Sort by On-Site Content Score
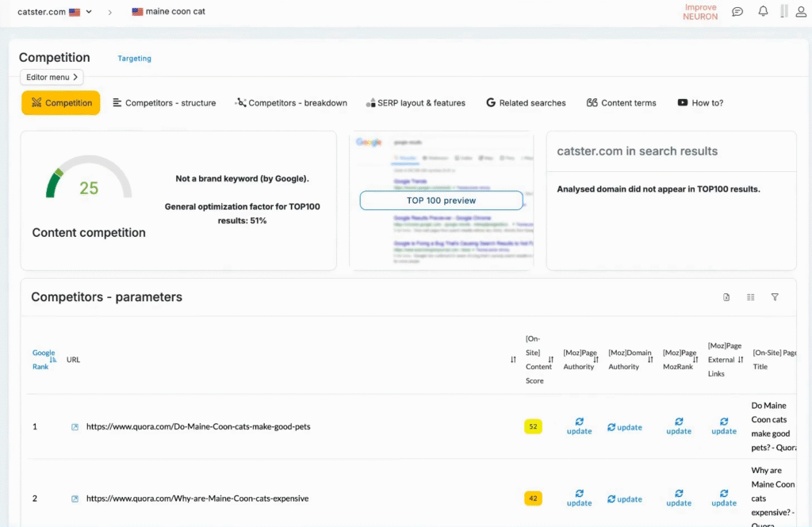 (551, 359)
